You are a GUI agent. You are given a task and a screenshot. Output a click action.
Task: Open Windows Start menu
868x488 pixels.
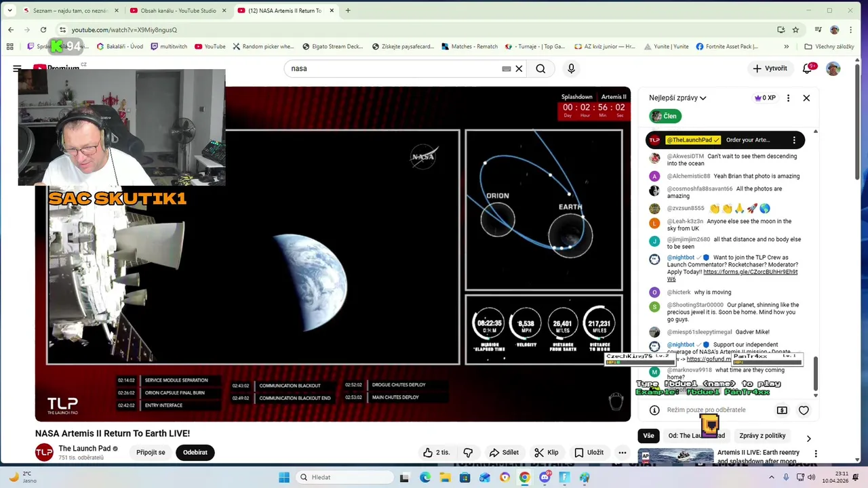click(283, 477)
